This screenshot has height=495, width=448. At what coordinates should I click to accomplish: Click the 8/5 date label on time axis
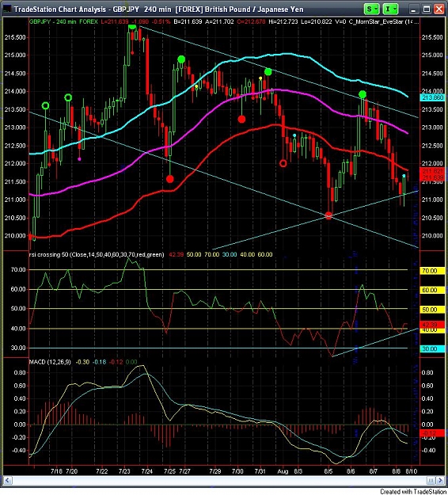point(328,471)
